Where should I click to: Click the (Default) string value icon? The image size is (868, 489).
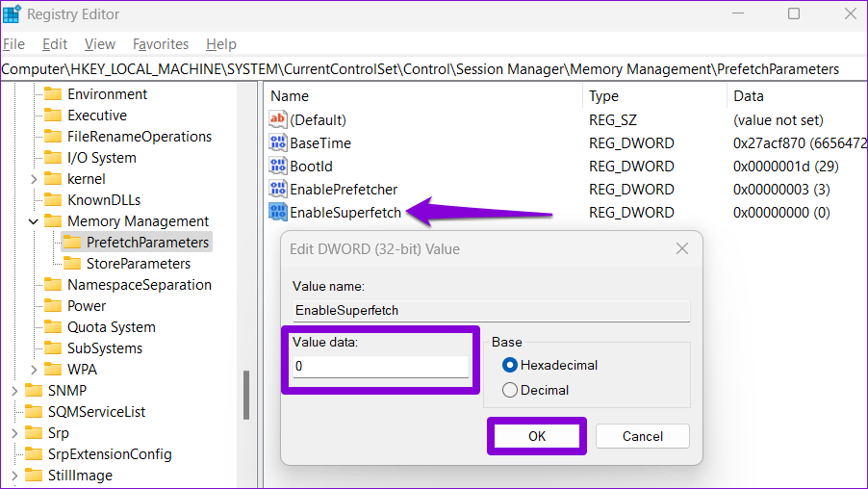278,119
